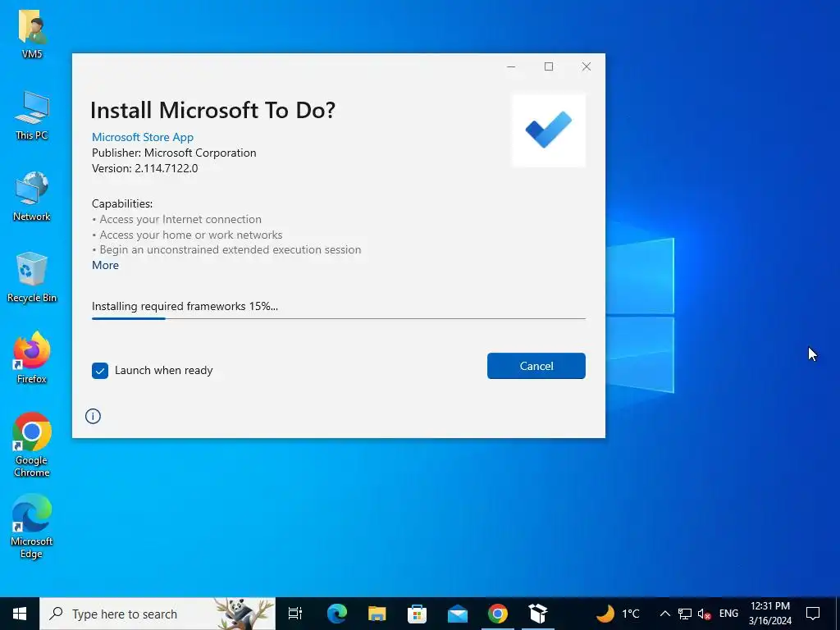Click Installing required frameworks 15% status
Image resolution: width=840 pixels, height=630 pixels.
click(185, 307)
